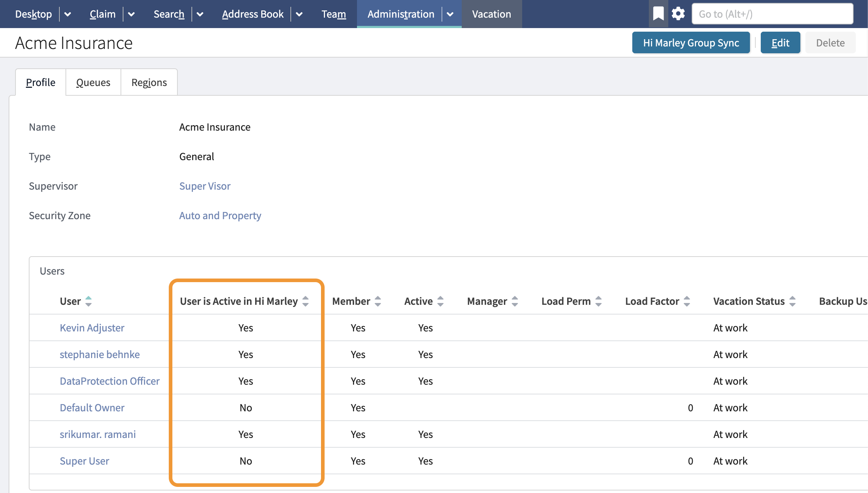Click the Hi Marley Group Sync button
This screenshot has width=868, height=493.
[691, 43]
